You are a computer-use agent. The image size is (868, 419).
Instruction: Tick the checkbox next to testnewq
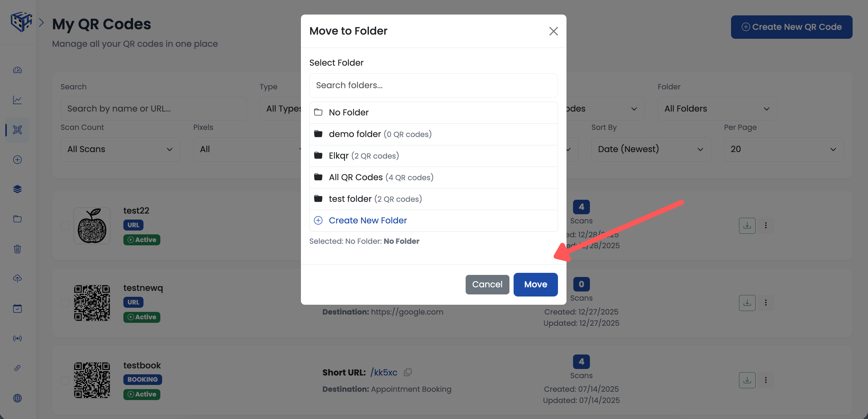65,303
